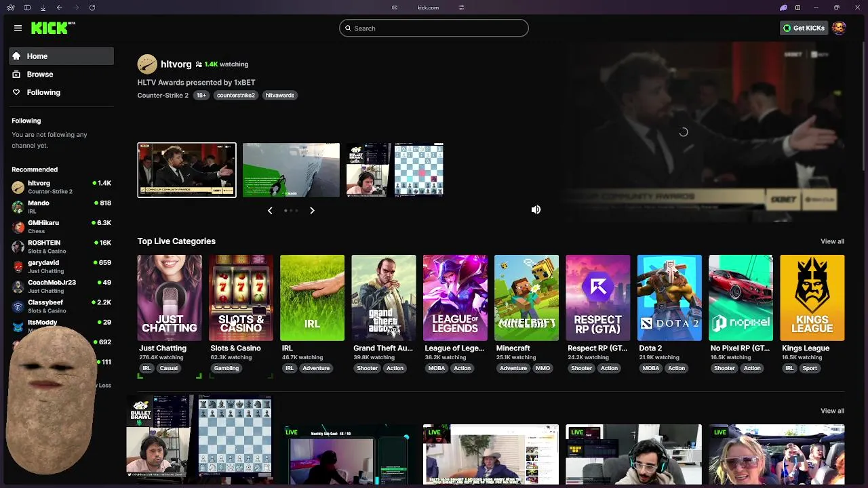Screen dimensions: 868x488
Task: Open the browser app menu icon at far left
Action: click(10, 7)
